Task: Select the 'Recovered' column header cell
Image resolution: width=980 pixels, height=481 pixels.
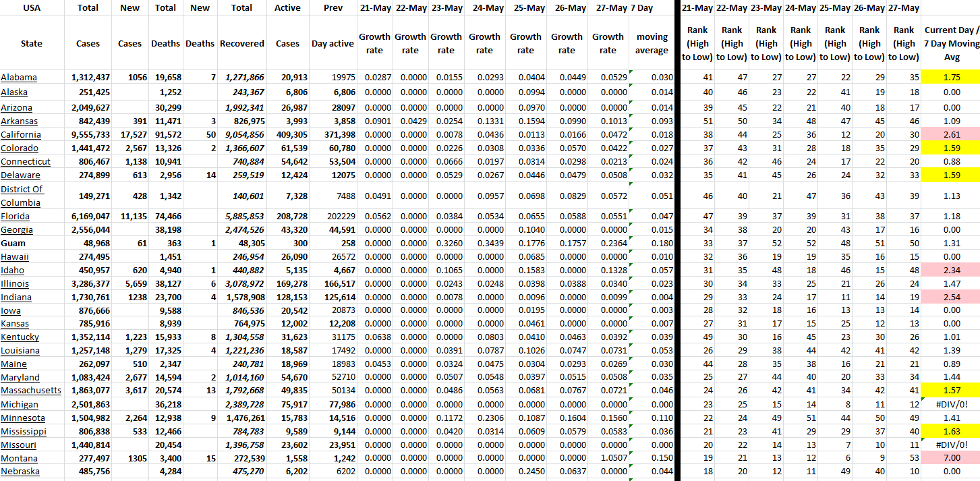Action: [241, 43]
